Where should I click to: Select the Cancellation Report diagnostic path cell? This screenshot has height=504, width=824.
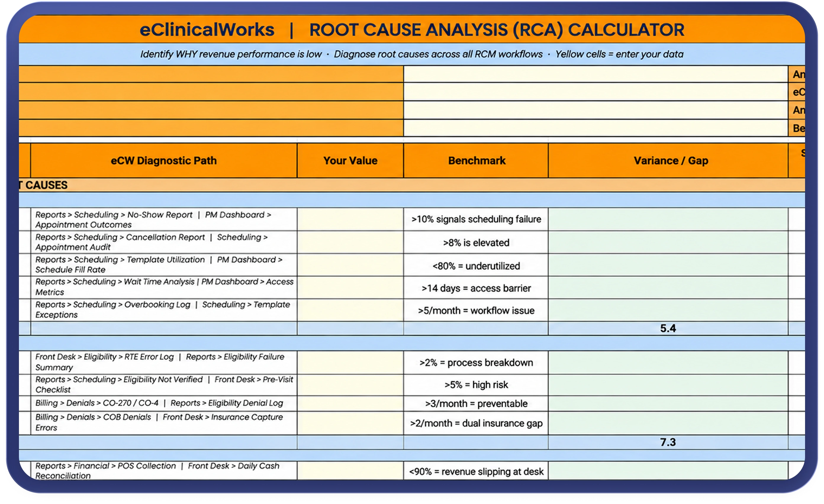(x=164, y=242)
